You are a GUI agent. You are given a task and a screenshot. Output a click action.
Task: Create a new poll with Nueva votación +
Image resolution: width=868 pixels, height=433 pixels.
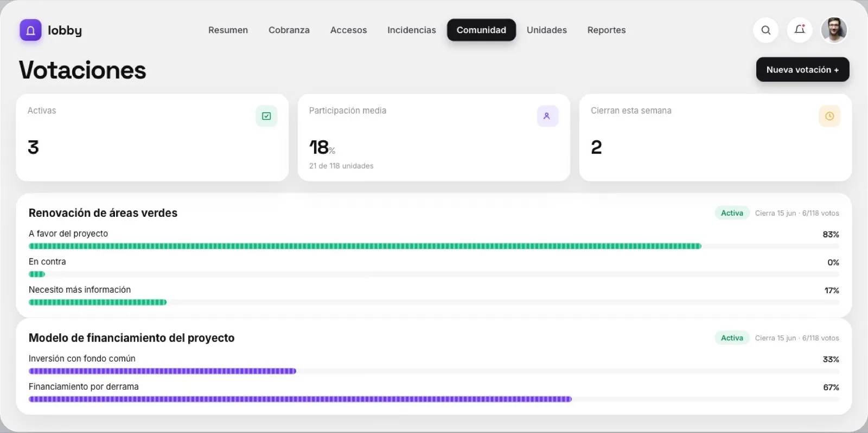tap(802, 69)
